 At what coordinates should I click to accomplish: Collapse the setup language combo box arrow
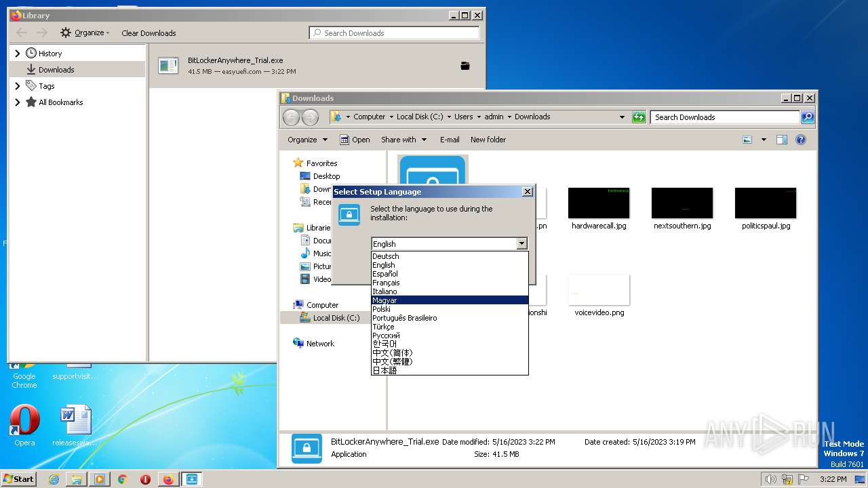[521, 244]
